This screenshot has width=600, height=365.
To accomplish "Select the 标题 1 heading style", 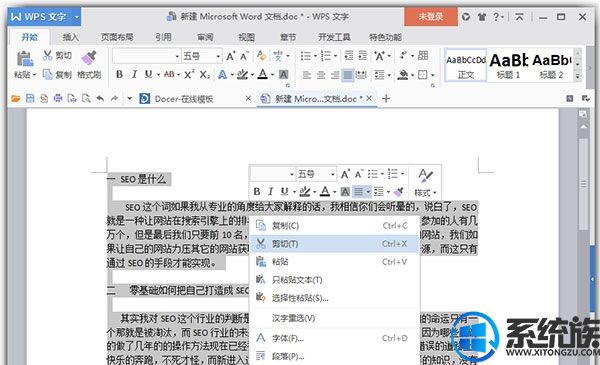I will [508, 65].
